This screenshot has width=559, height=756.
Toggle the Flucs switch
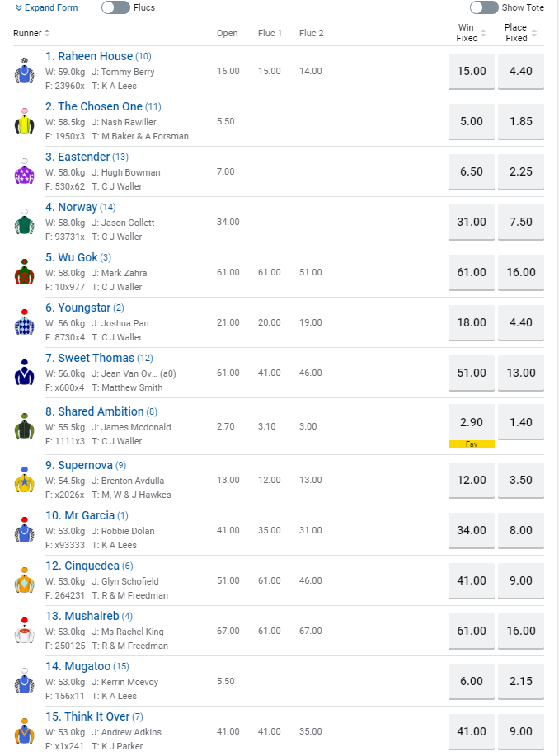[x=115, y=7]
